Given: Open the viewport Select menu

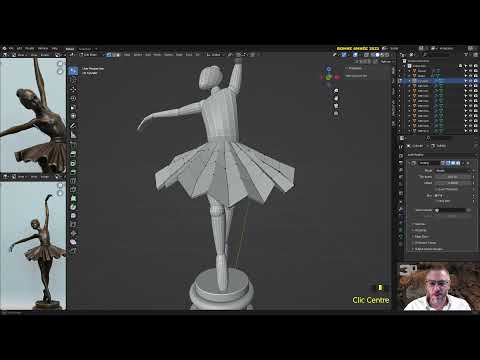Looking at the screenshot, I should pos(137,54).
